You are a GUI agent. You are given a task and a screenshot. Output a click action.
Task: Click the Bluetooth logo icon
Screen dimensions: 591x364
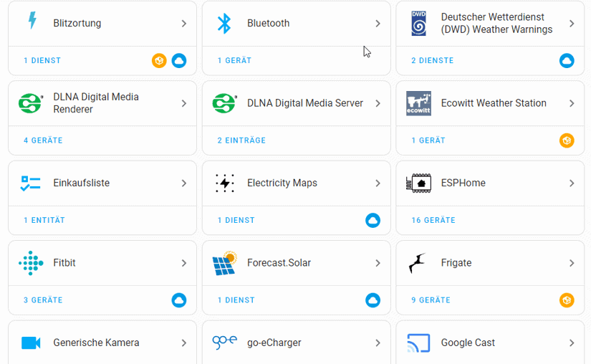pyautogui.click(x=225, y=23)
